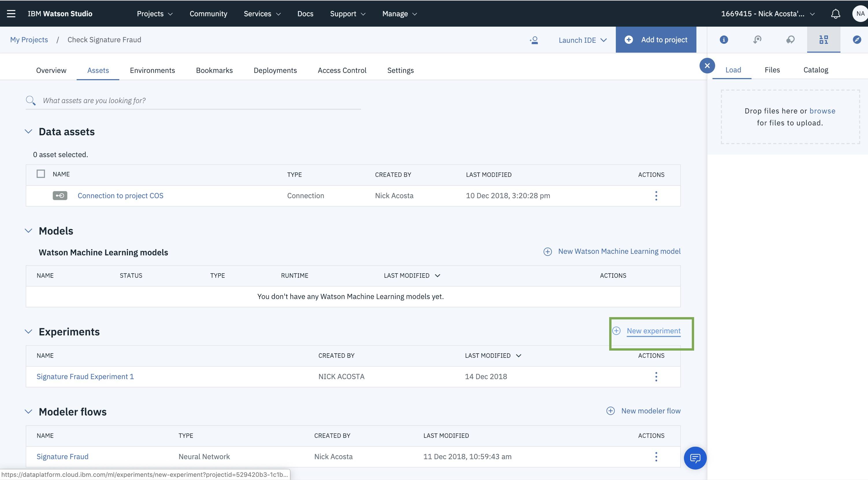The height and width of the screenshot is (480, 868).
Task: Expand the Support menu
Action: point(347,14)
